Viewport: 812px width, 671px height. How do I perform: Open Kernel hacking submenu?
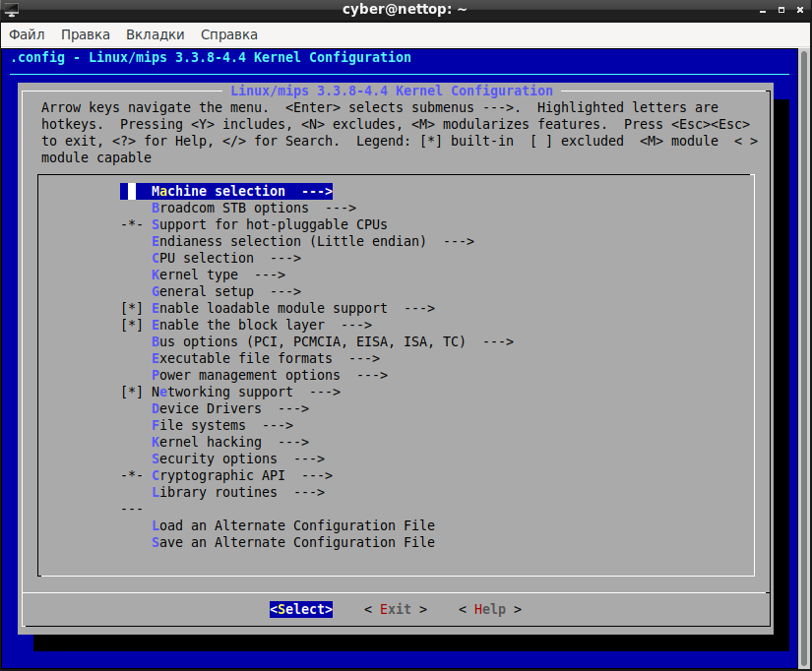click(x=230, y=442)
